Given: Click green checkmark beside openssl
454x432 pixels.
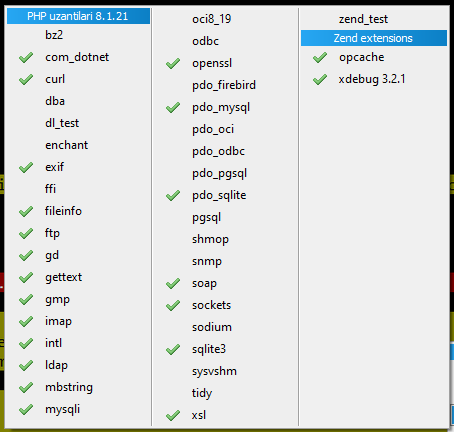Looking at the screenshot, I should coord(173,63).
